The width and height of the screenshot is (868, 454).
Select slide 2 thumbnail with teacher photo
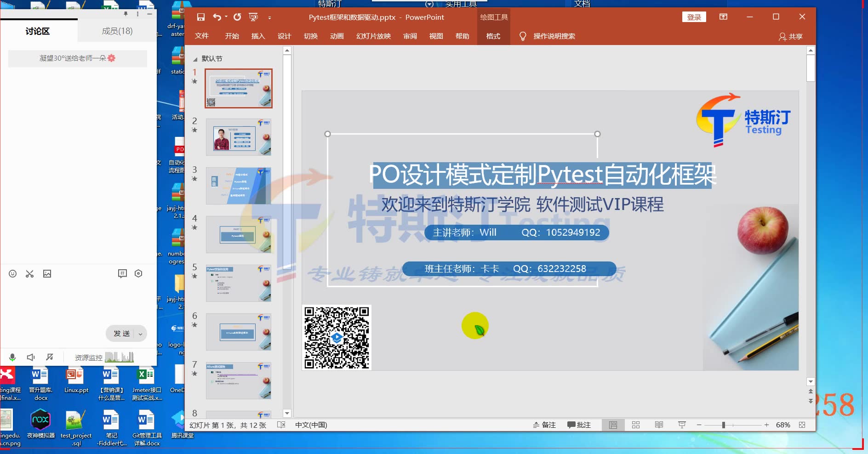[x=239, y=137]
